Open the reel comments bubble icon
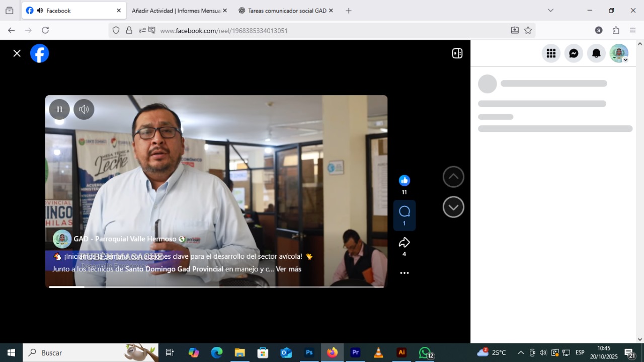Image resolution: width=644 pixels, height=362 pixels. [404, 211]
